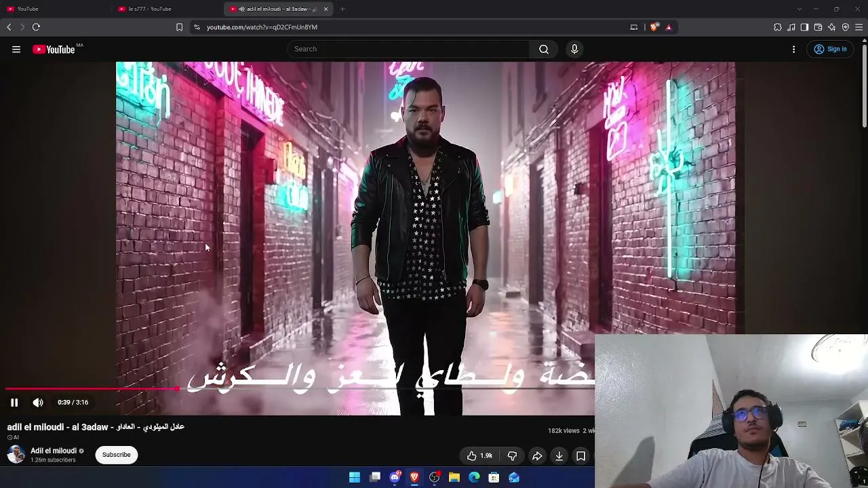
Task: Save video with bookmark icon
Action: click(x=580, y=456)
